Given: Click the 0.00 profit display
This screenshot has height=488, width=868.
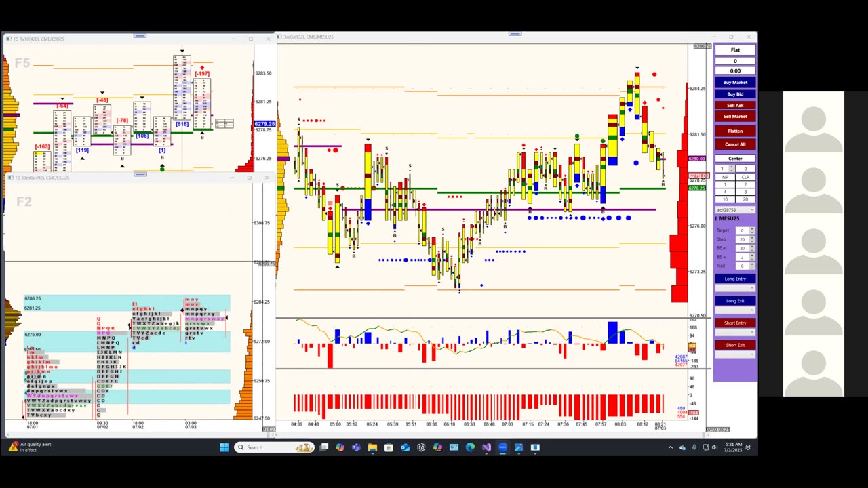Looking at the screenshot, I should (735, 71).
